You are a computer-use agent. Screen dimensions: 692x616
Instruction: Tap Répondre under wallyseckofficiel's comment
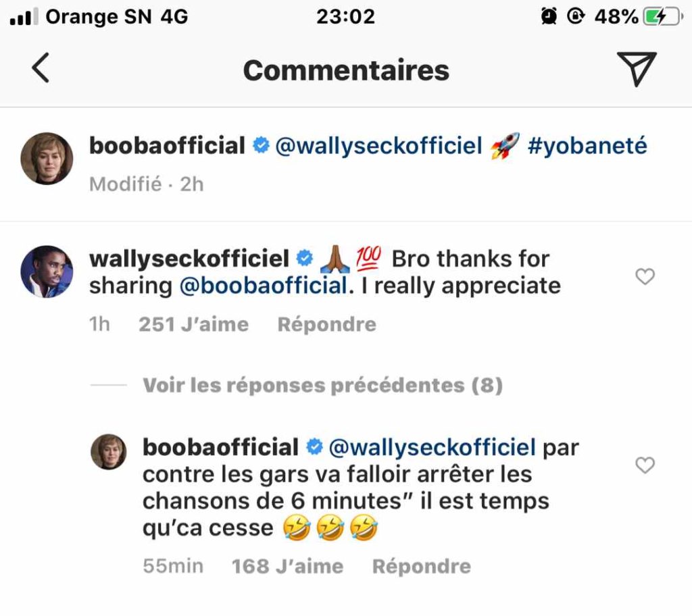pos(326,324)
